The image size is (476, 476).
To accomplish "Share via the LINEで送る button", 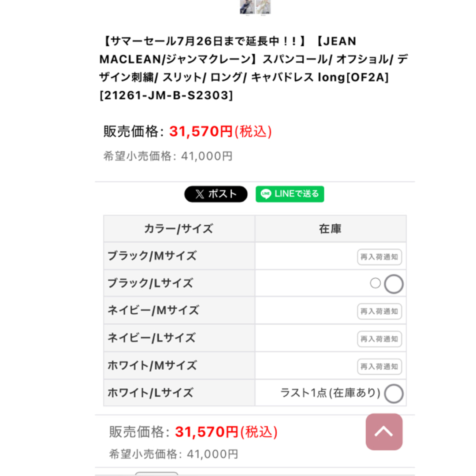I will (290, 194).
